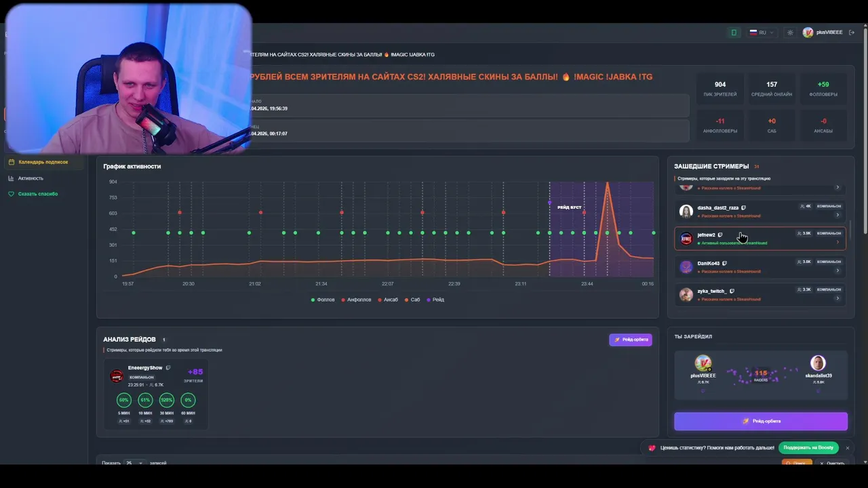Open the dasha_dast2_raza streamer row
The image size is (868, 488).
pyautogui.click(x=761, y=211)
